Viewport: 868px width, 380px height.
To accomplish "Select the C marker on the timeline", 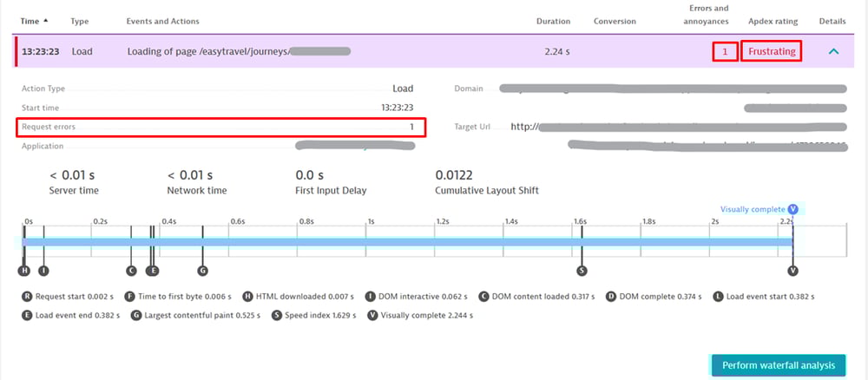I will (131, 271).
